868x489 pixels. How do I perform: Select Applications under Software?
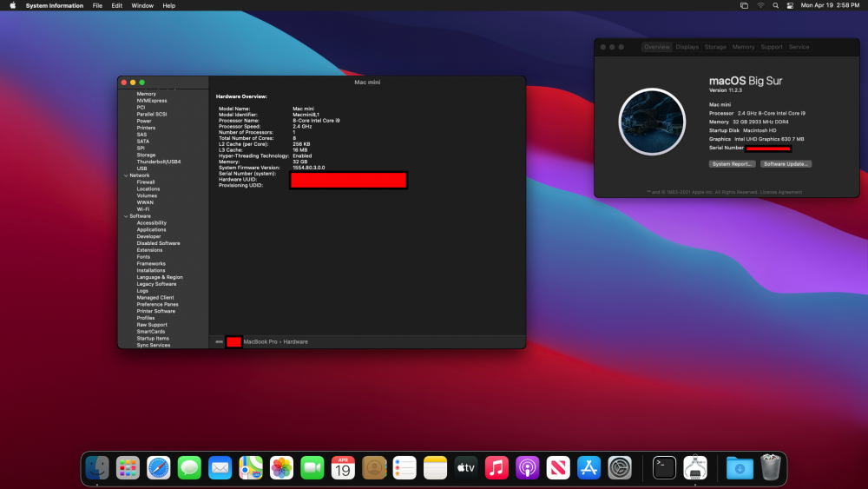pos(151,230)
